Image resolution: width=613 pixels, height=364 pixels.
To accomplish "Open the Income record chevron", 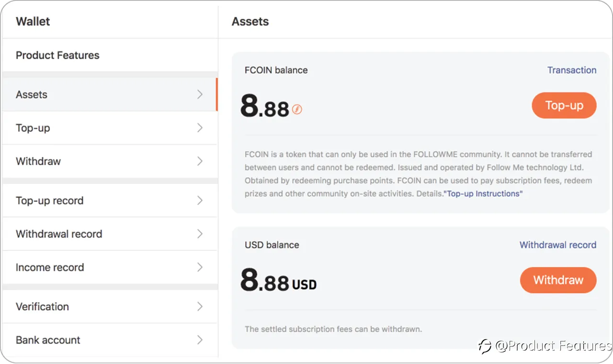I will coord(200,267).
